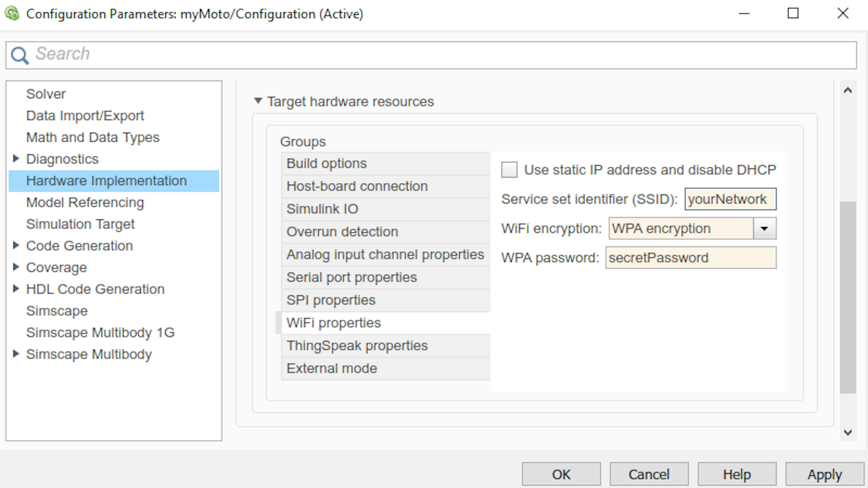Open Model Referencing pane
868x488 pixels.
click(85, 202)
